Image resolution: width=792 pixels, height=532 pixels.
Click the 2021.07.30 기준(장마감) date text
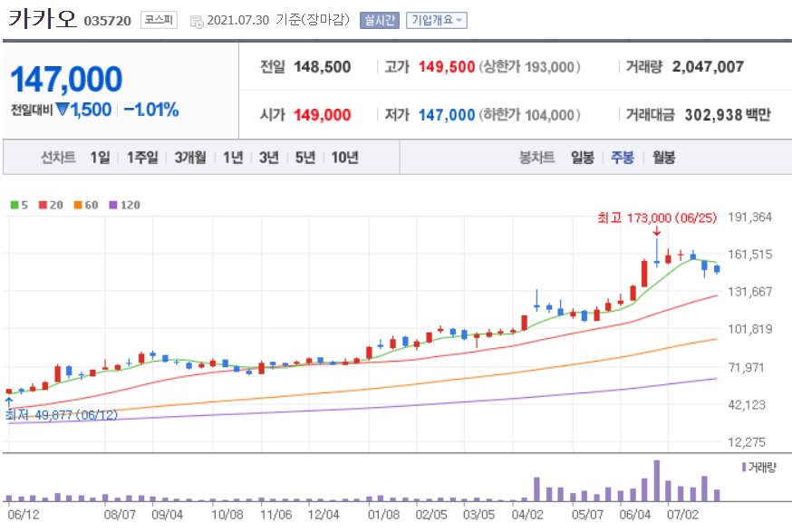278,20
